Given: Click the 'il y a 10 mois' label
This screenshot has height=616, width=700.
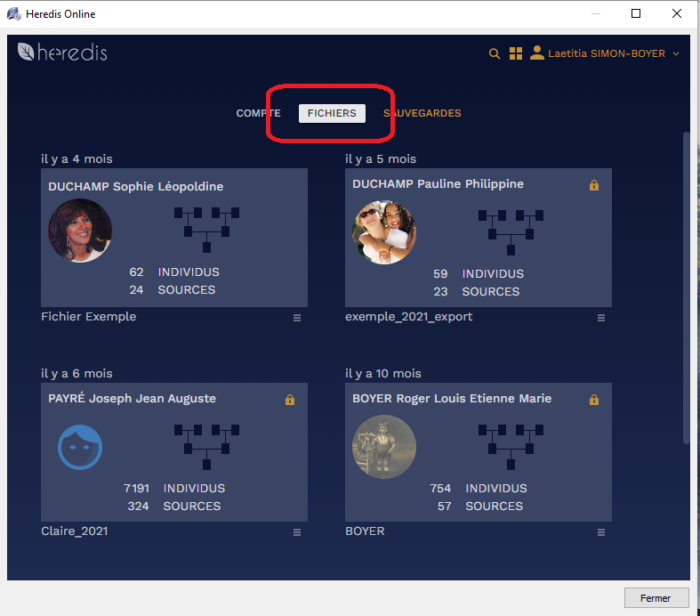Looking at the screenshot, I should 383,374.
